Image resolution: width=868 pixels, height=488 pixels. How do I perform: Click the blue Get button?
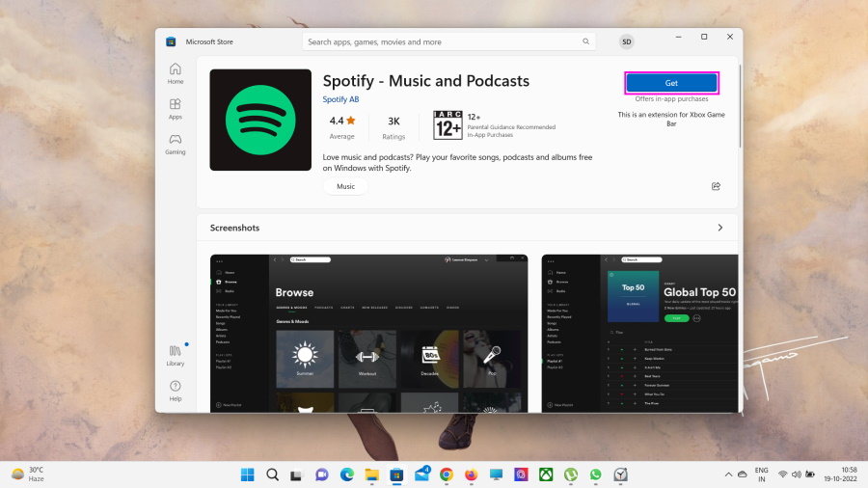671,83
